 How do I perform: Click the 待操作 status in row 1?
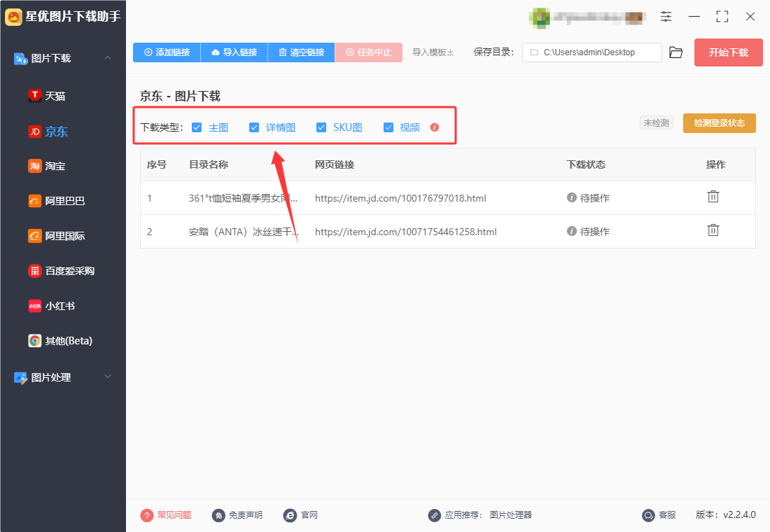point(588,198)
